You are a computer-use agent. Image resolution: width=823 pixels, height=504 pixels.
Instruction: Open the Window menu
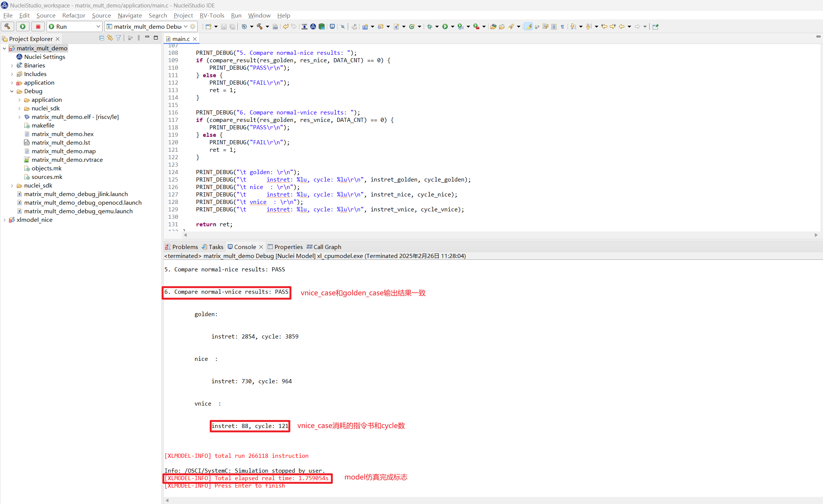[259, 15]
